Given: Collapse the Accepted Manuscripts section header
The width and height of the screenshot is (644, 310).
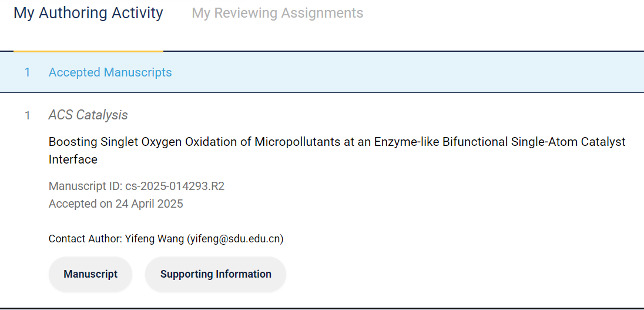Looking at the screenshot, I should tap(110, 72).
